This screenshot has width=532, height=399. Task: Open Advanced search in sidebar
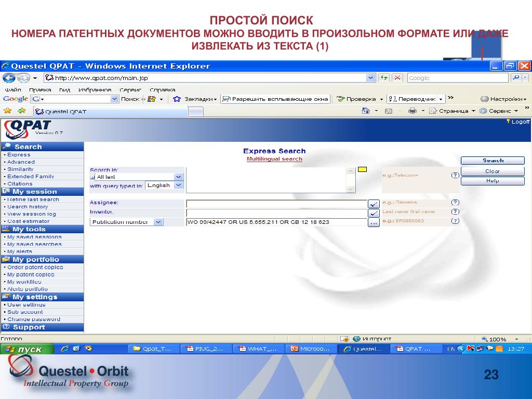pos(21,162)
